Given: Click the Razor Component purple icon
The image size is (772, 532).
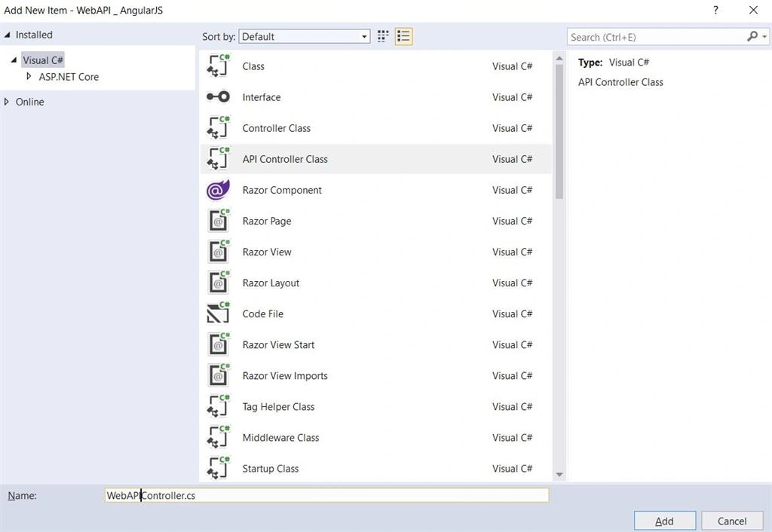Looking at the screenshot, I should tap(218, 190).
